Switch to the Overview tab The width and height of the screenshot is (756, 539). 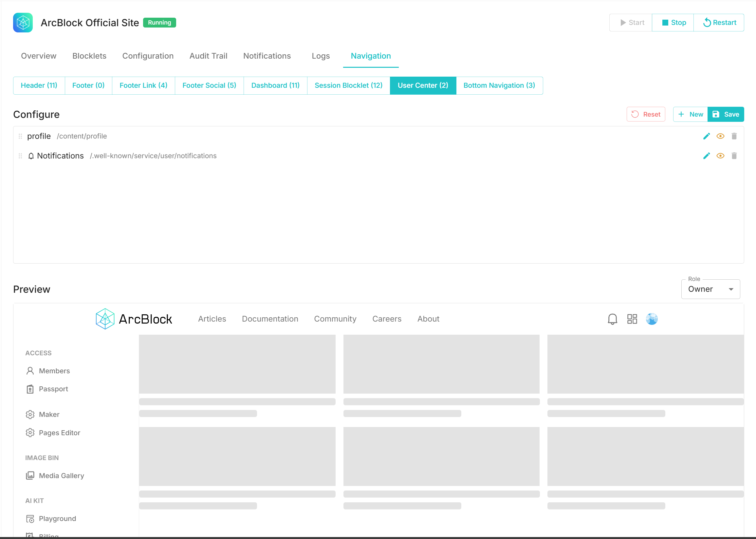[39, 56]
